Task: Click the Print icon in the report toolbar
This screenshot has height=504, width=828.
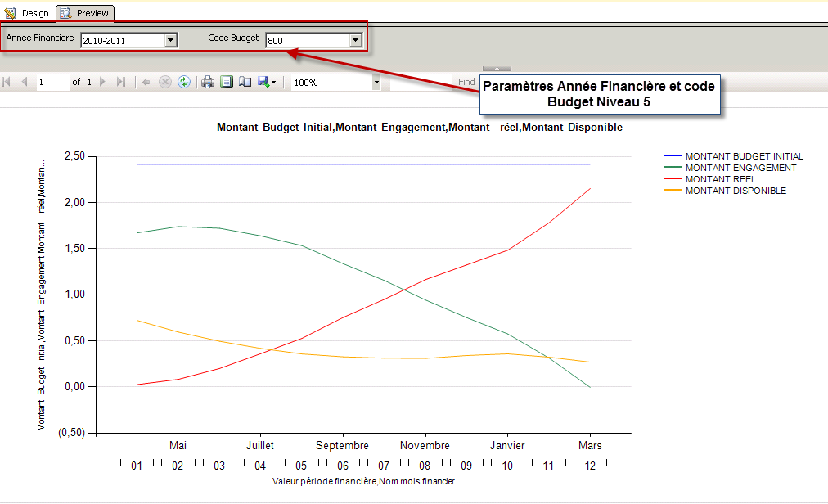Action: tap(208, 82)
